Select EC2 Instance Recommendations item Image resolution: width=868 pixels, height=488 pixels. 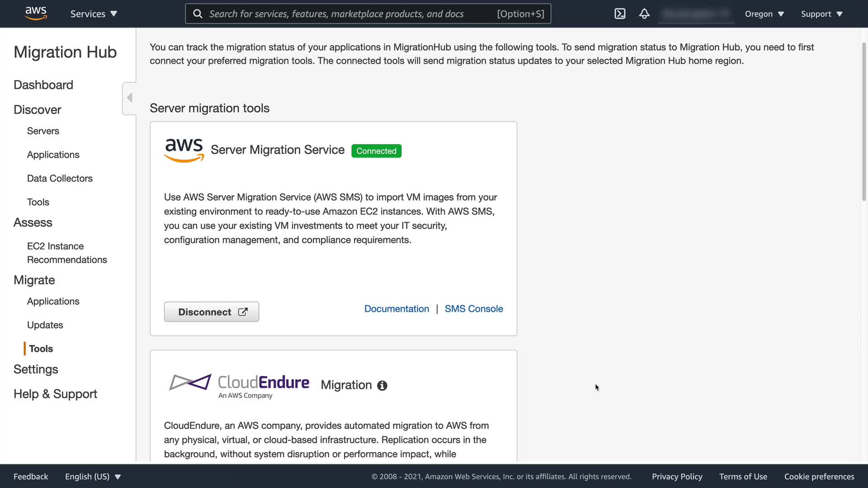coord(67,253)
